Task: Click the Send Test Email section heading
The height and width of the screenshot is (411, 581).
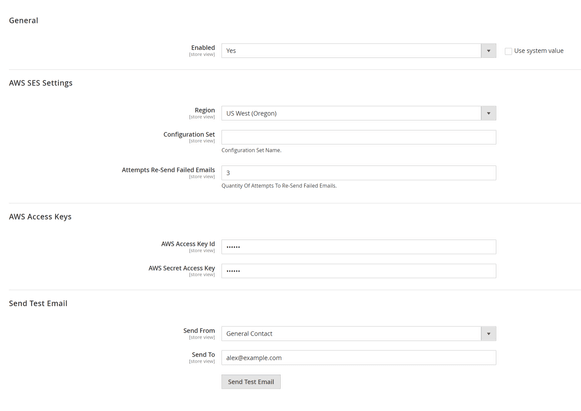Action: (38, 304)
